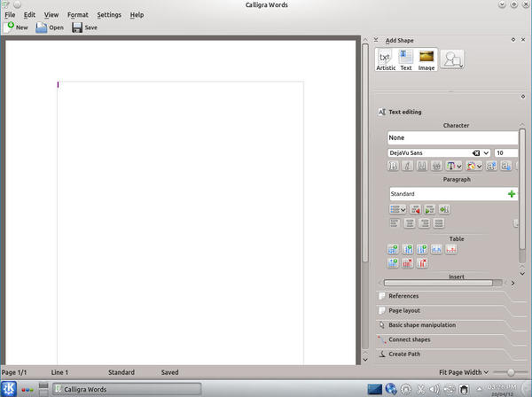Open the shape collection button beside Image
This screenshot has height=397, width=532.
pyautogui.click(x=452, y=59)
